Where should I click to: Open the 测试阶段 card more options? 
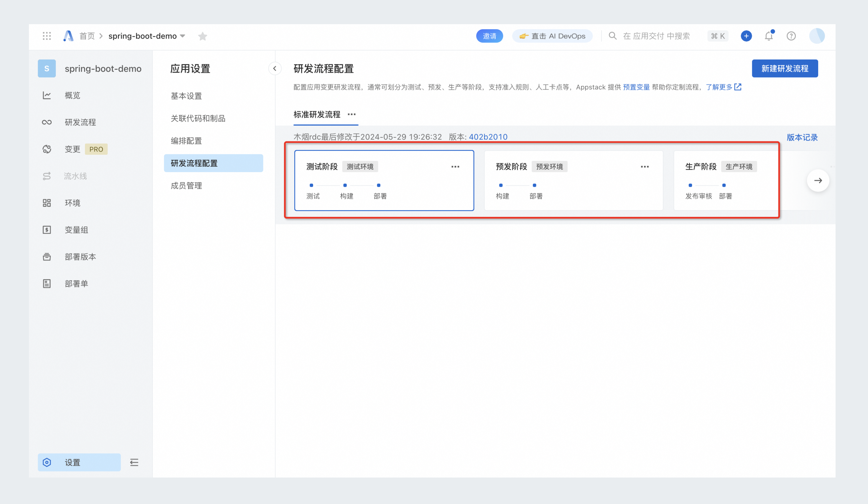point(455,167)
